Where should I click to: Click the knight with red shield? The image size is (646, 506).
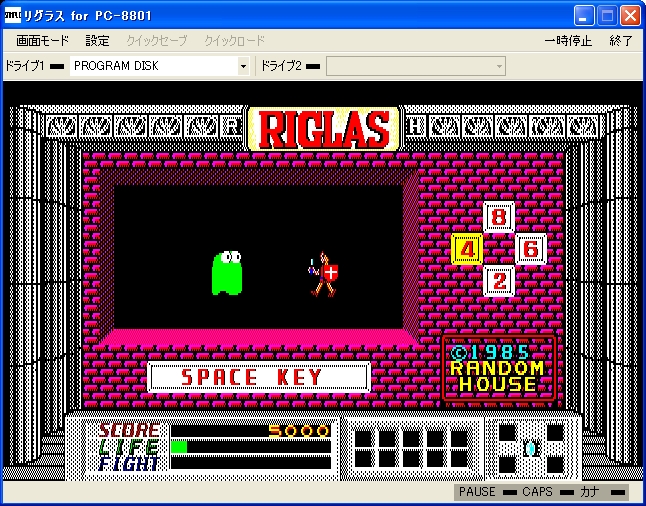coord(323,275)
